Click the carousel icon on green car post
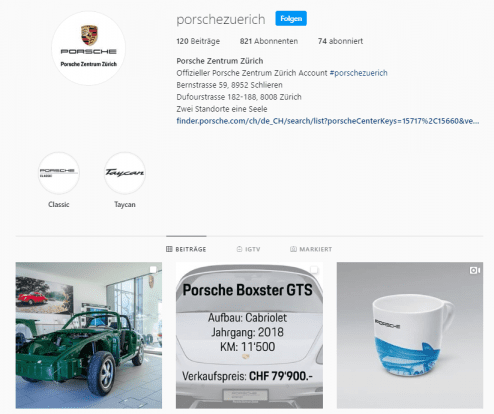 click(x=153, y=270)
